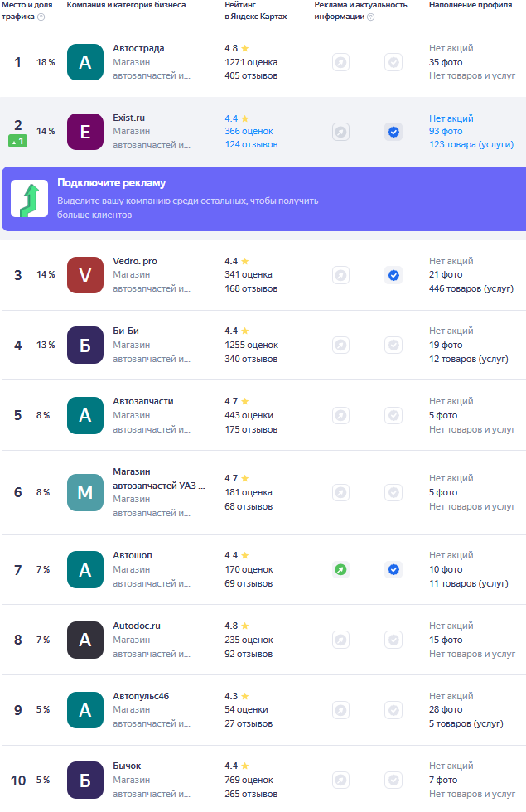Click the blue verified checkmark for Exist.ru
The image size is (526, 812).
coord(393,132)
